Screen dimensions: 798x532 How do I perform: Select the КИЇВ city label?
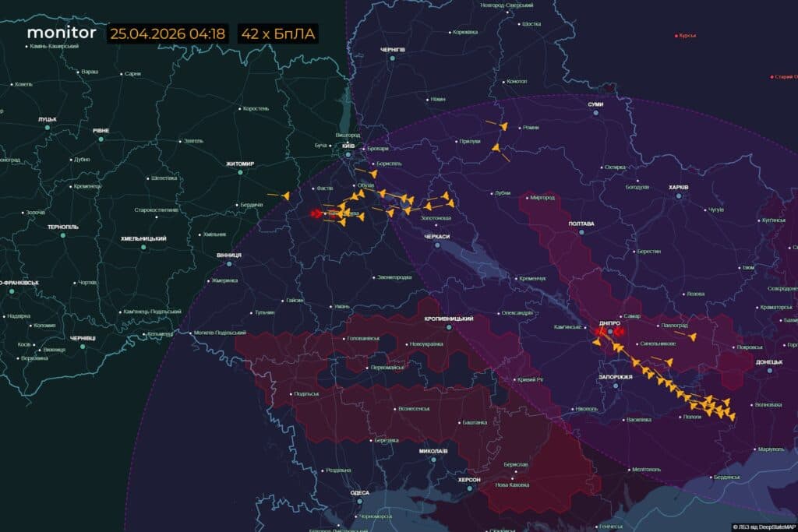[348, 147]
